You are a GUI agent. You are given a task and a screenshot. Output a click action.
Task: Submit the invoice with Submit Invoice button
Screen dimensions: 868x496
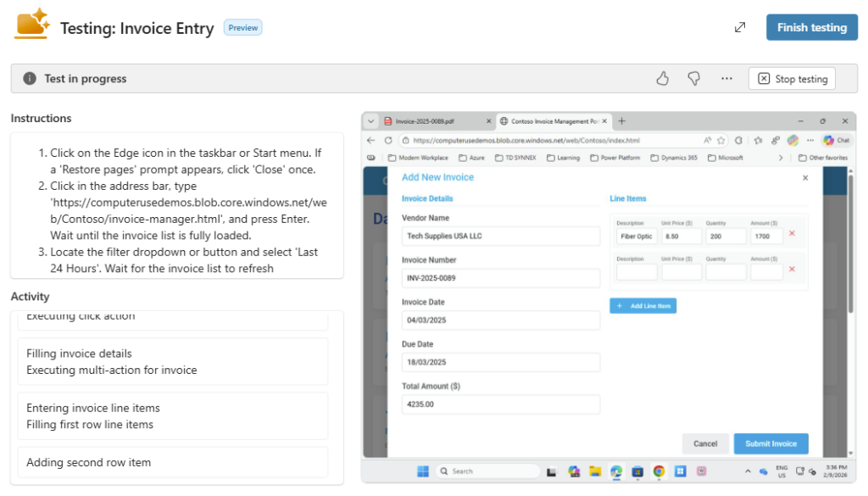771,443
